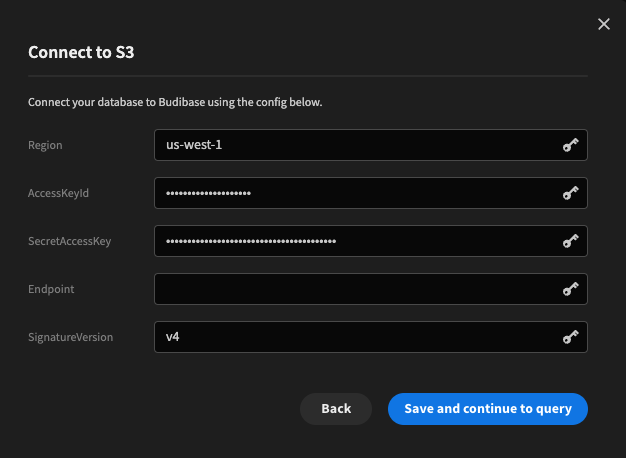
Task: Click the Endpoint field label
Action: pyautogui.click(x=51, y=289)
